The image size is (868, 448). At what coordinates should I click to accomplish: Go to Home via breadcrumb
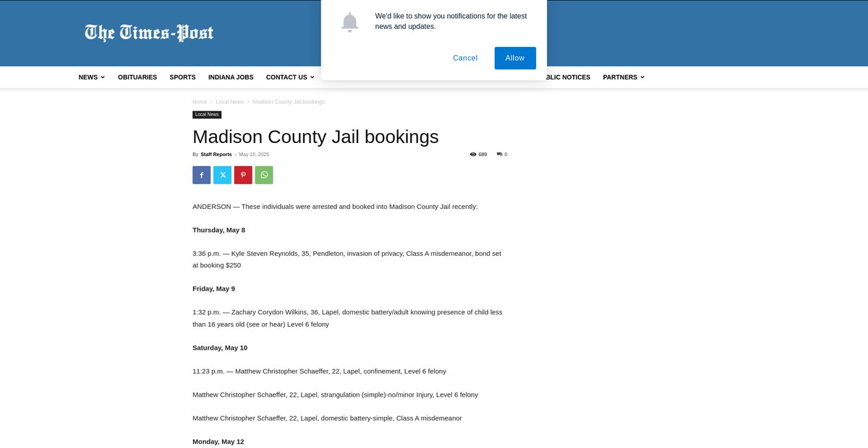pos(200,102)
